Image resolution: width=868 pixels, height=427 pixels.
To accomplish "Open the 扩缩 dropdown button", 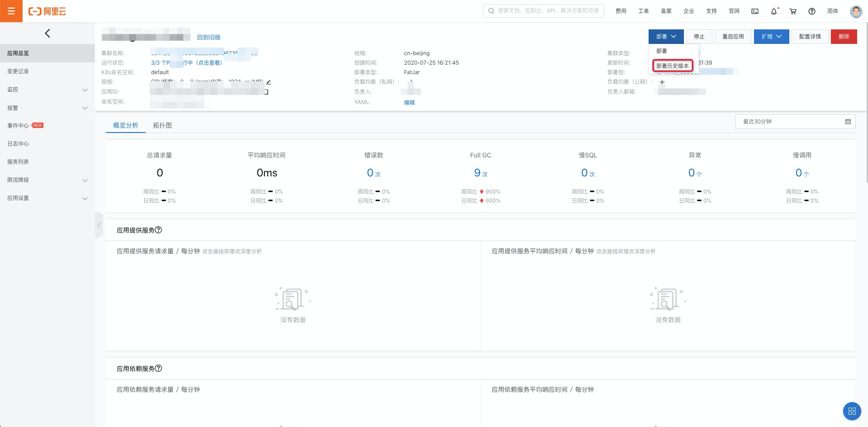I will click(x=771, y=37).
